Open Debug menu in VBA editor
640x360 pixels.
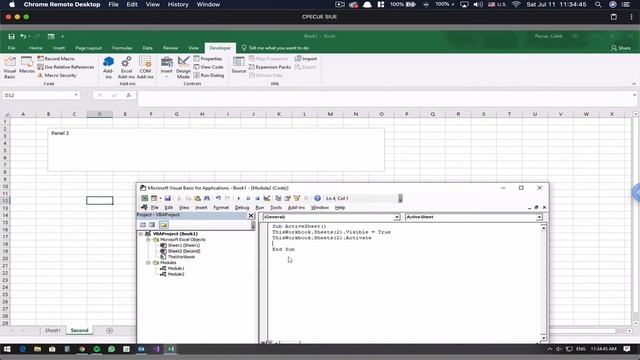point(242,207)
